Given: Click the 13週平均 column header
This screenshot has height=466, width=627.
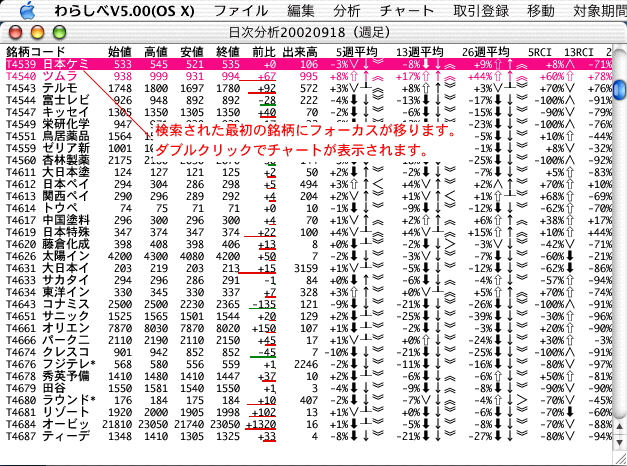Looking at the screenshot, I should point(420,52).
